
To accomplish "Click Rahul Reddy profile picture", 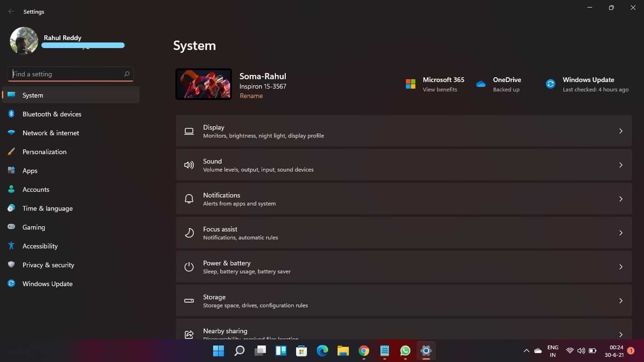I will coord(24,41).
